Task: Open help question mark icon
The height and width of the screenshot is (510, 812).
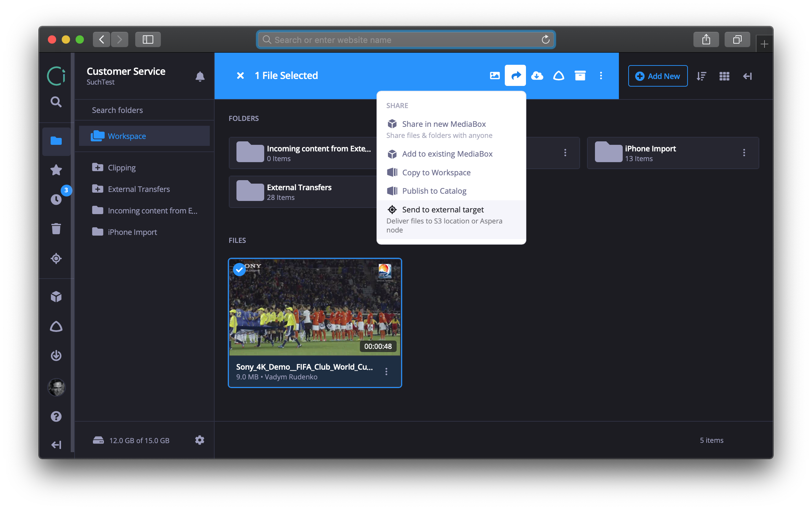Action: pyautogui.click(x=56, y=416)
